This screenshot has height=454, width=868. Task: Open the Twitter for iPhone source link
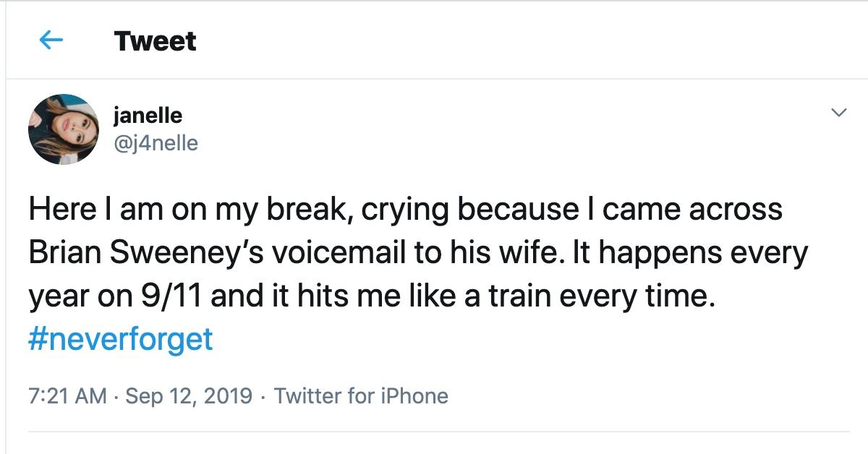pos(361,396)
